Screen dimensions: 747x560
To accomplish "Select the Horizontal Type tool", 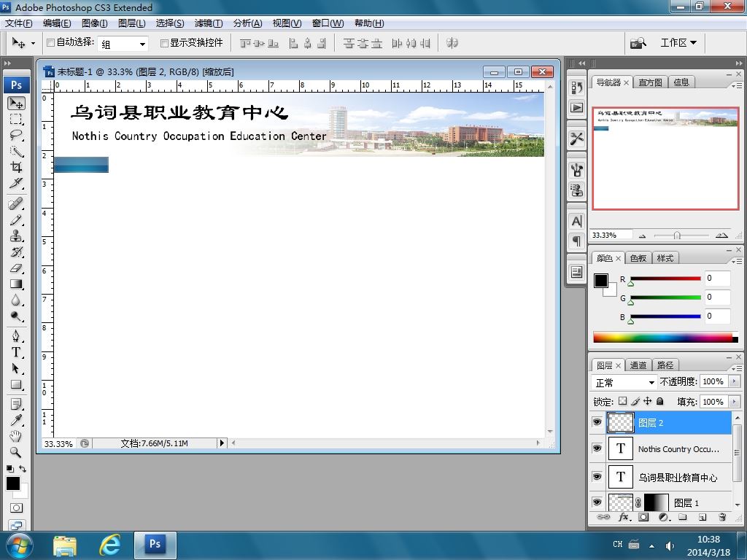I will click(16, 353).
